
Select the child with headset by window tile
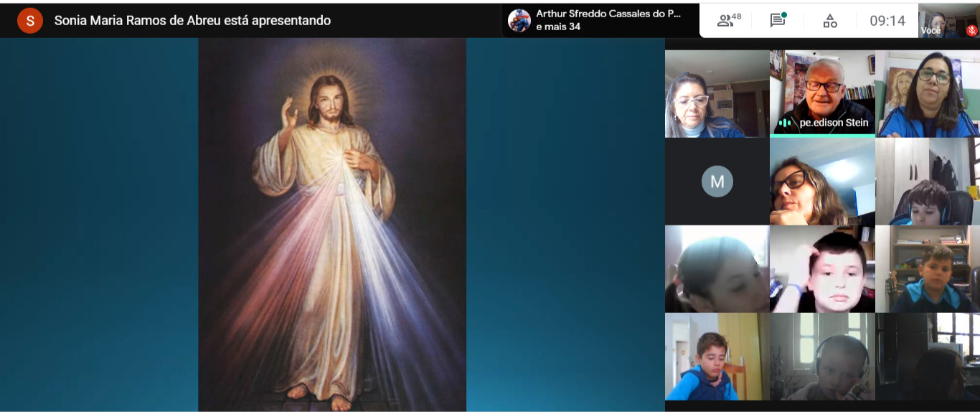tap(822, 357)
